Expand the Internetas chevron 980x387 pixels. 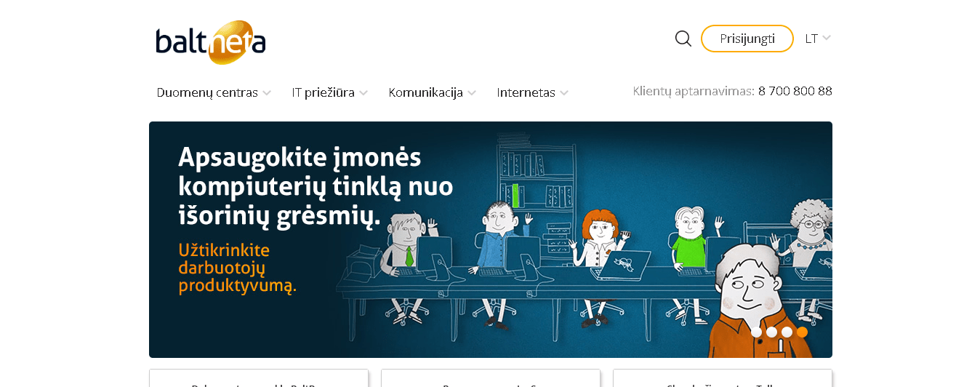click(564, 93)
